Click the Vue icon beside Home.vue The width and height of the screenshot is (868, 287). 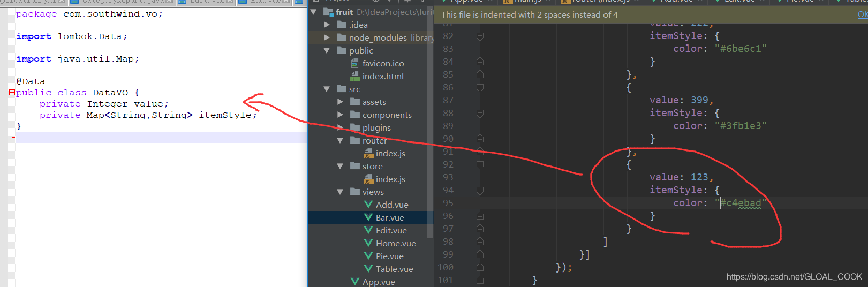tap(368, 243)
